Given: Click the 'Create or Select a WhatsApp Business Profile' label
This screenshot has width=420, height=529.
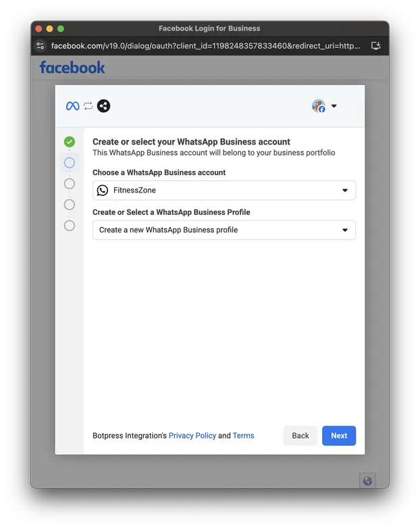Looking at the screenshot, I should (x=172, y=212).
